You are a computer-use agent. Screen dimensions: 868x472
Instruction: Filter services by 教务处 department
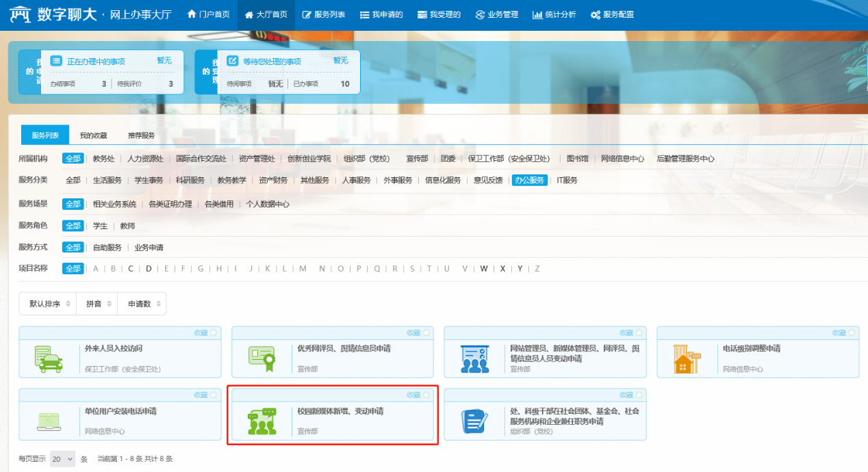103,159
